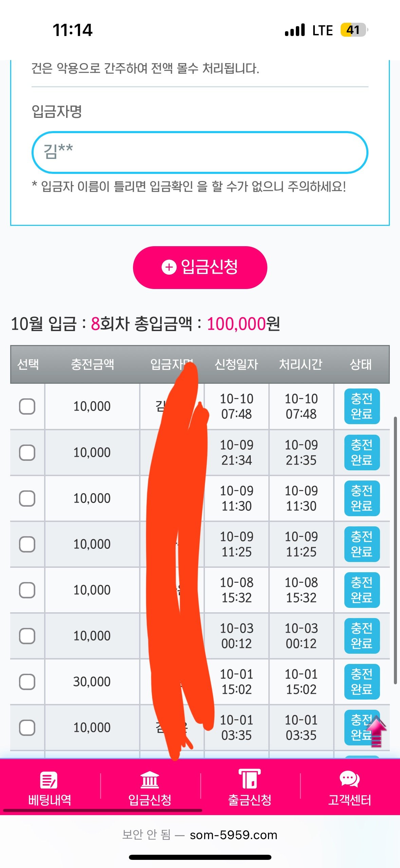This screenshot has height=868, width=400.
Task: Tap the 입금신청 bank icon in bottom bar
Action: tap(150, 780)
